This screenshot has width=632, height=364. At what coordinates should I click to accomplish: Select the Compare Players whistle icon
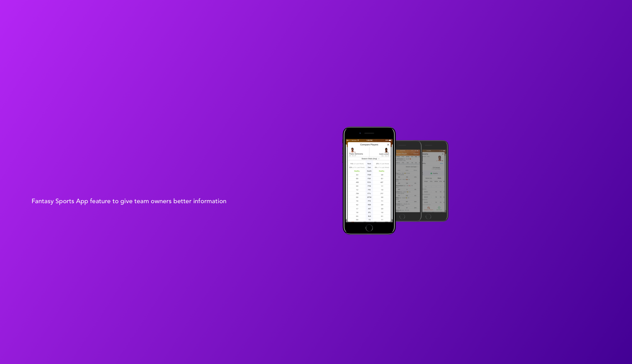pyautogui.click(x=429, y=208)
